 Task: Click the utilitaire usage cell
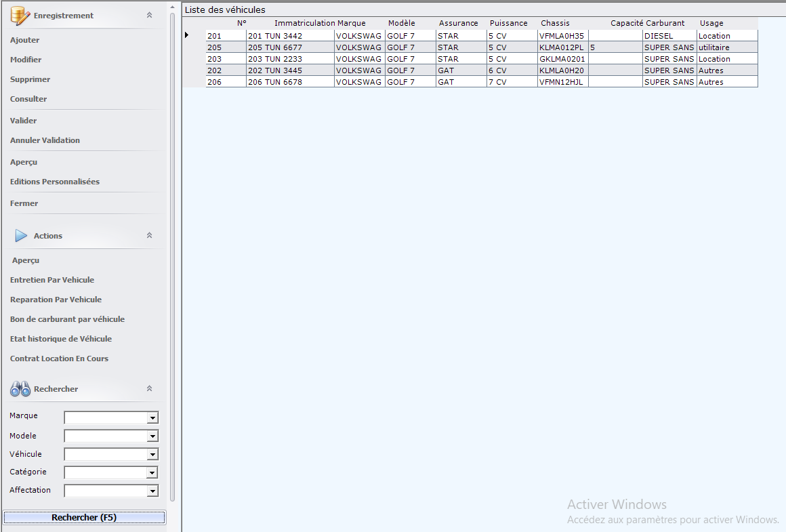click(727, 47)
